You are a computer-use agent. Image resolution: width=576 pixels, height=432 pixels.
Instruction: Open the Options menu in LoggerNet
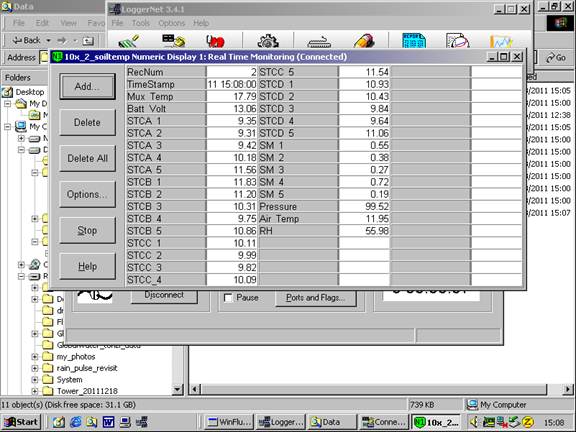tap(172, 23)
